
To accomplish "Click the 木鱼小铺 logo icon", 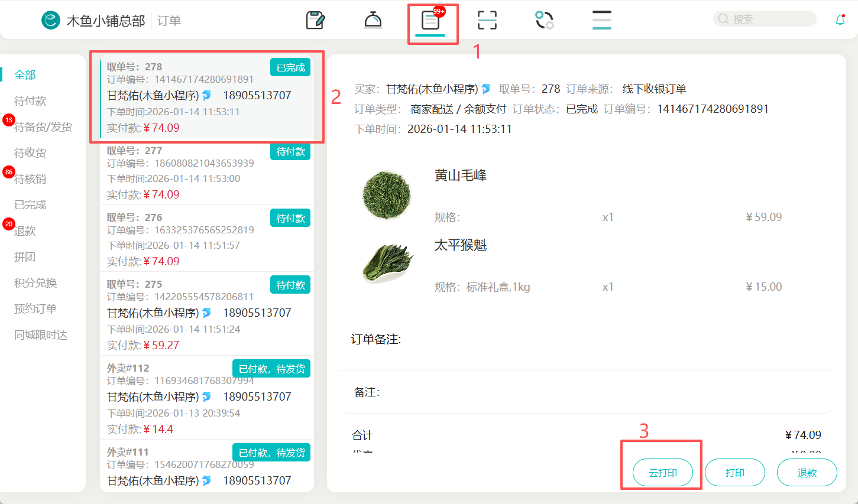I will (x=51, y=21).
